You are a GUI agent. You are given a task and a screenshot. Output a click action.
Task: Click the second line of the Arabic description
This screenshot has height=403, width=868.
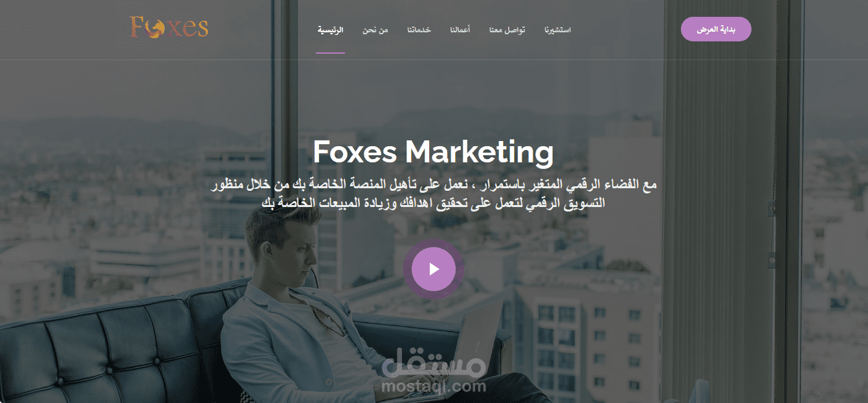(433, 202)
